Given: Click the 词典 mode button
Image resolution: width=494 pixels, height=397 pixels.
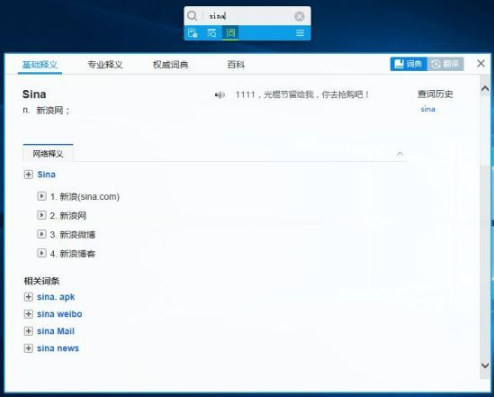Looking at the screenshot, I should click(408, 64).
